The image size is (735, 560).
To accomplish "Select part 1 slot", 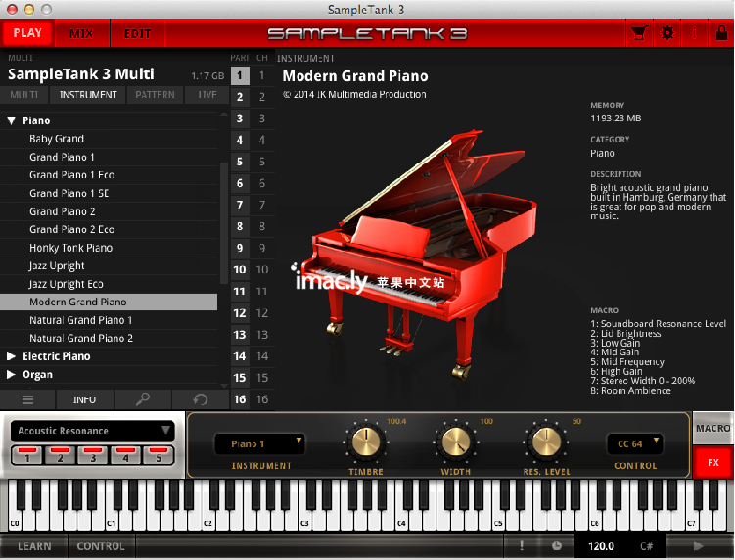I will (x=240, y=75).
